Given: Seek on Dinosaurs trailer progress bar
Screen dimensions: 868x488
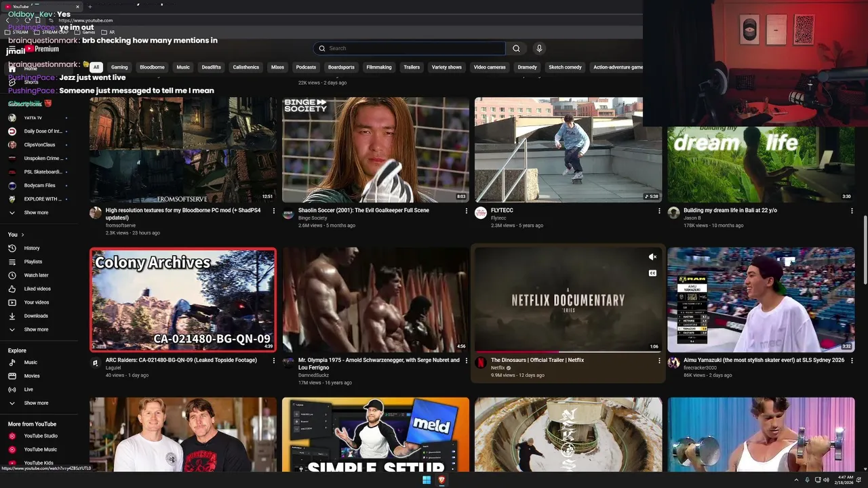Looking at the screenshot, I should pos(568,352).
